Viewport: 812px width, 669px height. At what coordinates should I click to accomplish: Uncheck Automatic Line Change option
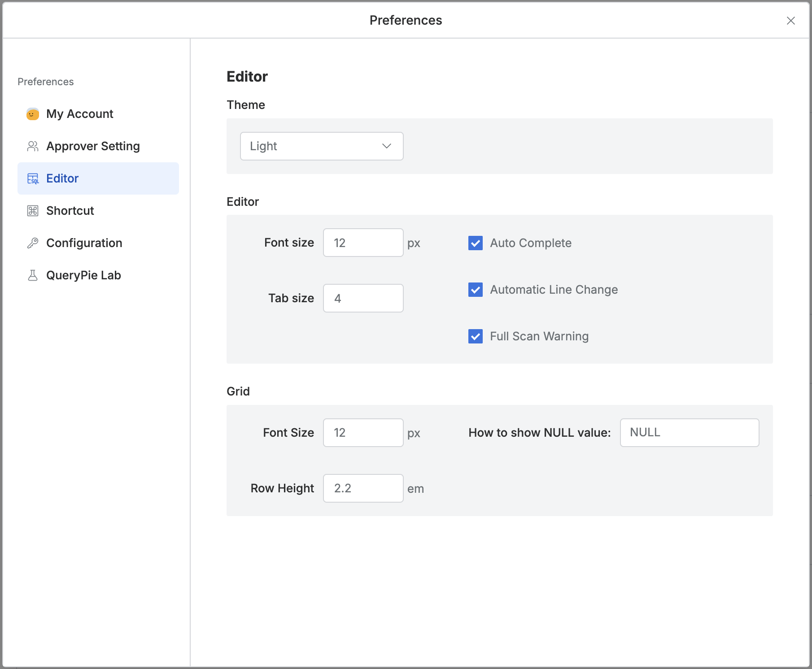(476, 290)
